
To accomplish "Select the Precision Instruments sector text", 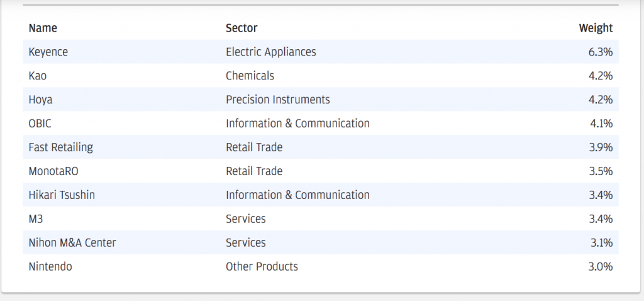I will coord(277,100).
